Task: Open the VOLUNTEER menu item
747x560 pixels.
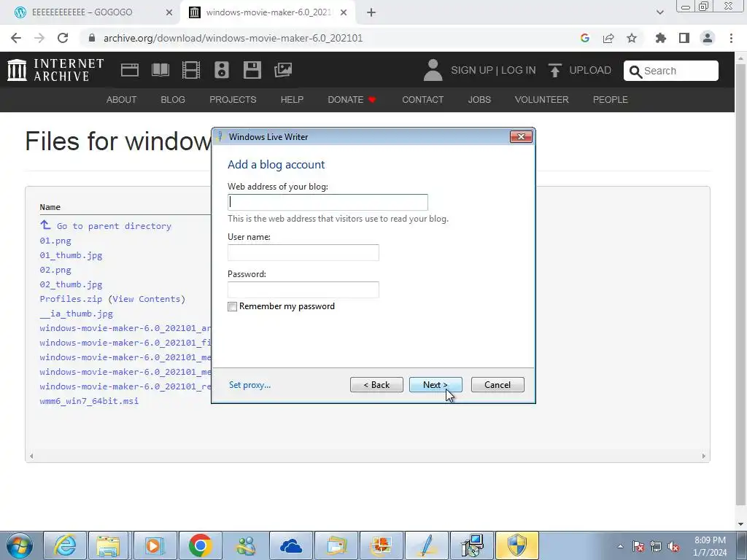Action: pos(542,99)
